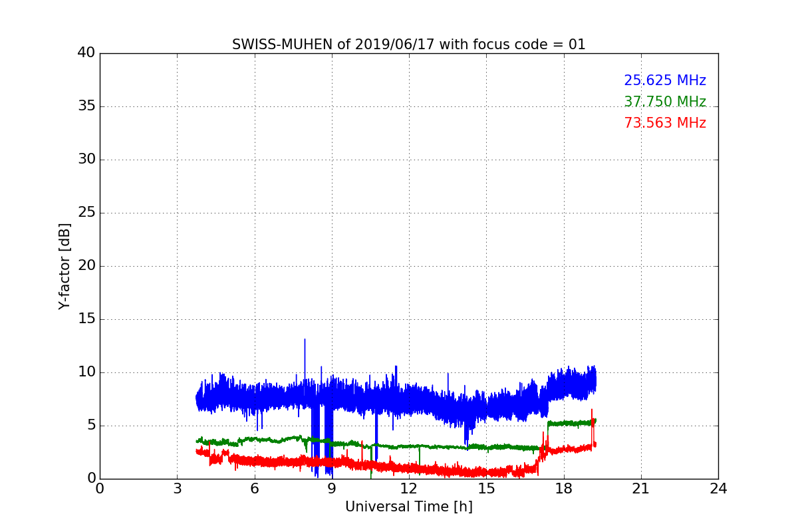Click the plot title SWISS-MUHEN of 2019/06/17

[408, 45]
